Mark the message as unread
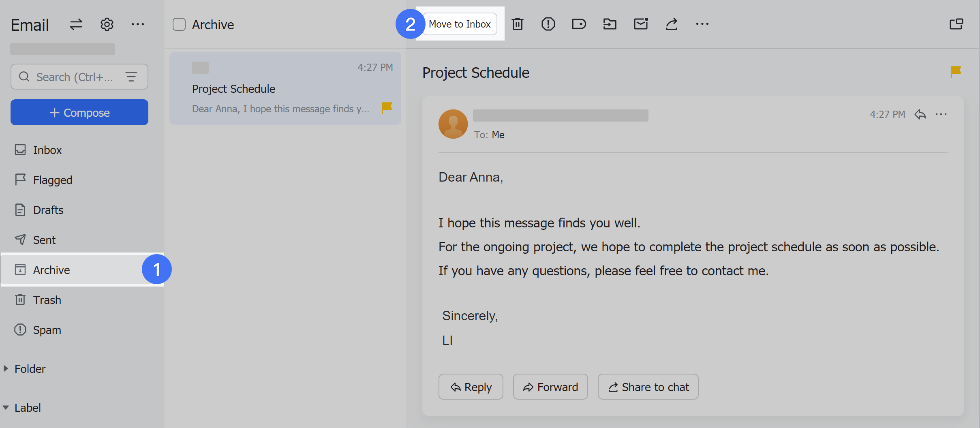The width and height of the screenshot is (980, 428). [x=640, y=24]
